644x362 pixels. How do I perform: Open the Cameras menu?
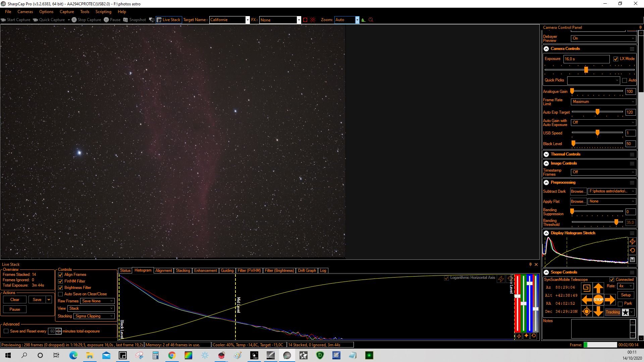pos(25,12)
